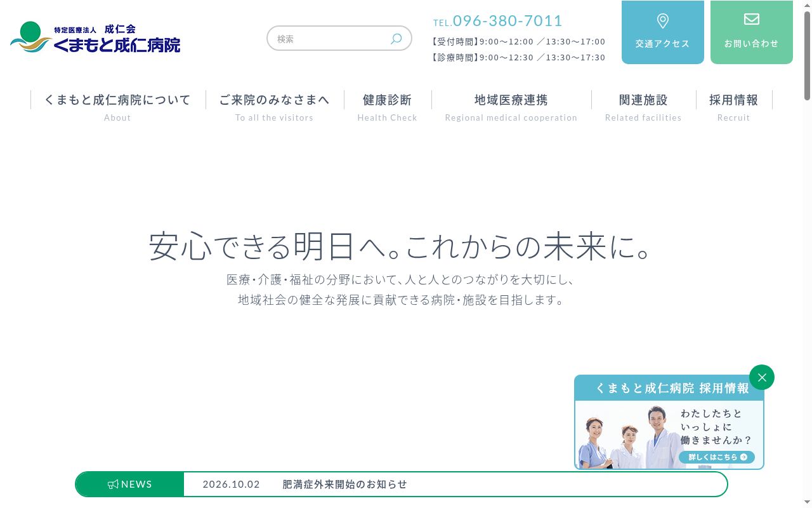Viewport: 812px width, 508px height.
Task: Click the page vertical scrollbar thumb
Action: (807, 56)
